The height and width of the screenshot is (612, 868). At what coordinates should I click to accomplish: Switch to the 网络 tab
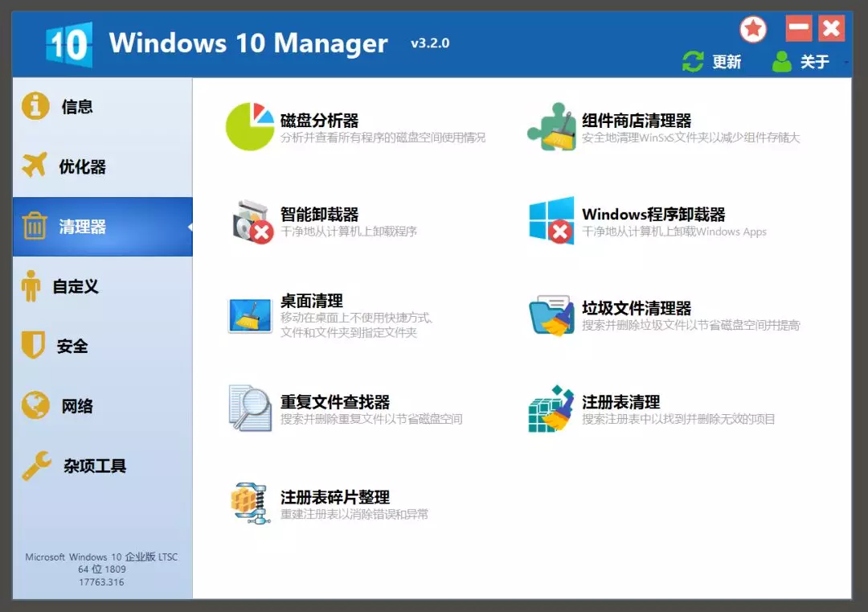point(102,406)
